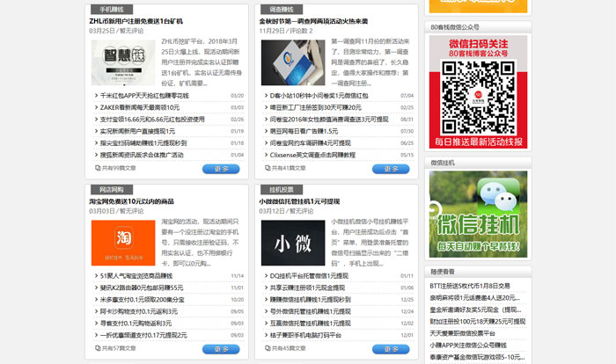The height and width of the screenshot is (364, 616).
Task: Click 更多 button in 网店网购 section
Action: pyautogui.click(x=221, y=349)
